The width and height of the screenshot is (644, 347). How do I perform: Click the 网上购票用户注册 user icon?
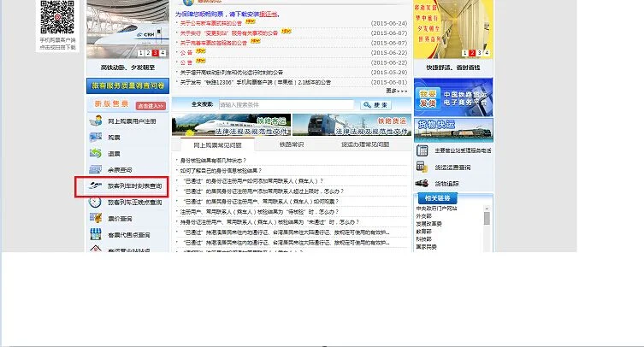(96, 121)
